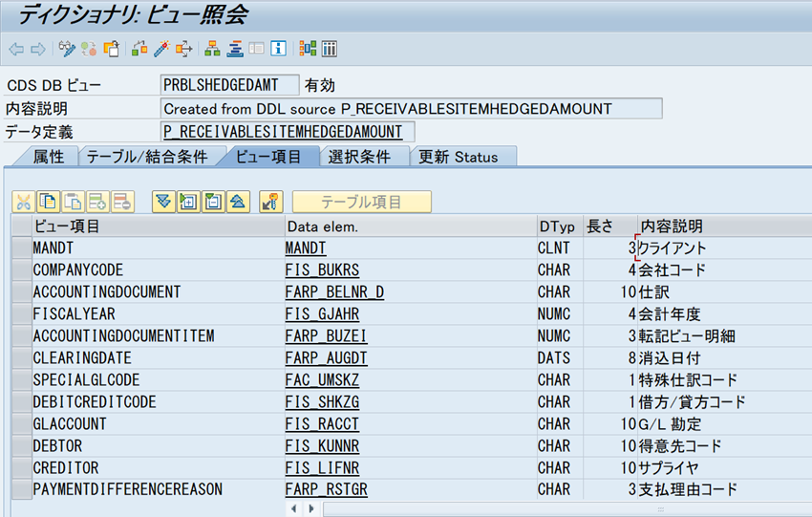Switch Active/Inactive version with the circles icon
Screen dimensions: 812x517
pos(89,49)
